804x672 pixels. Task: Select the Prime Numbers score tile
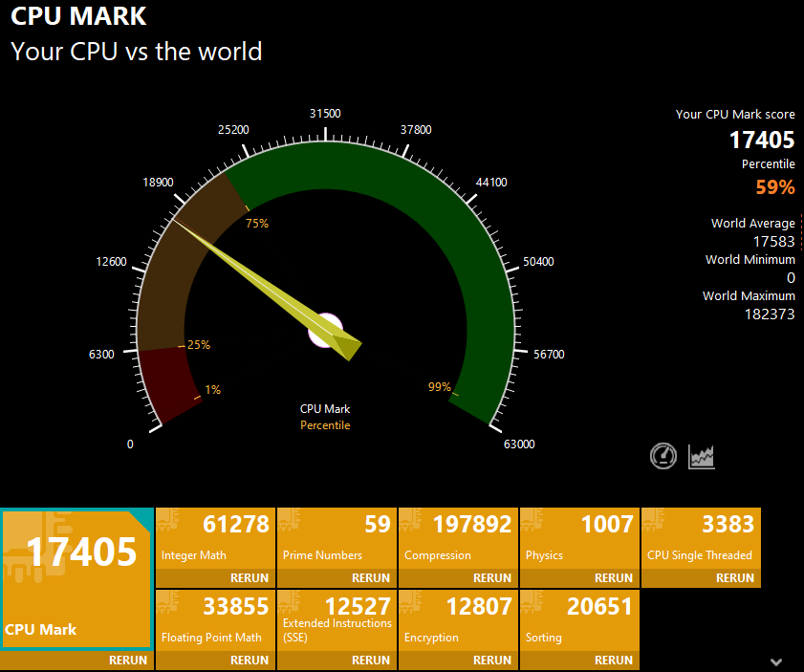[x=337, y=540]
